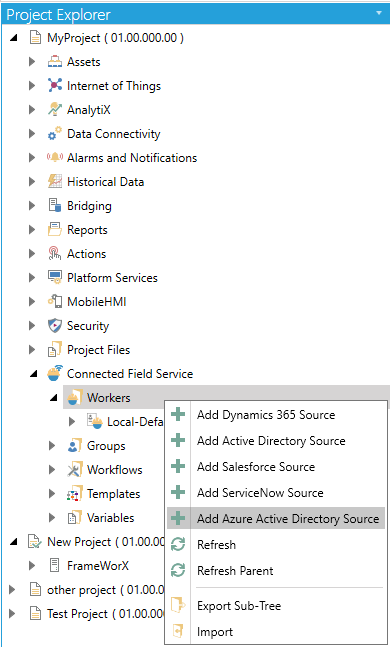Click the Refresh Parent arrows icon
The width and height of the screenshot is (390, 647).
pyautogui.click(x=178, y=570)
